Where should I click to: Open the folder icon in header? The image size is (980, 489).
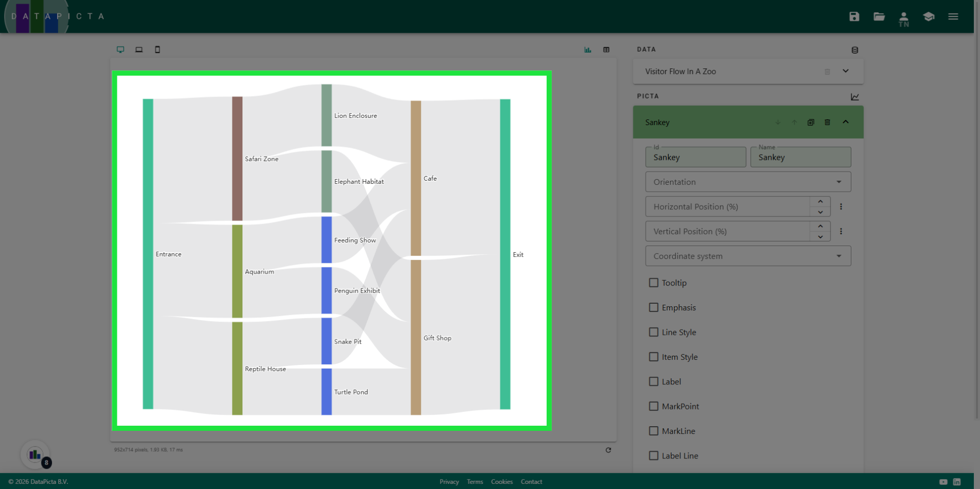click(x=879, y=16)
